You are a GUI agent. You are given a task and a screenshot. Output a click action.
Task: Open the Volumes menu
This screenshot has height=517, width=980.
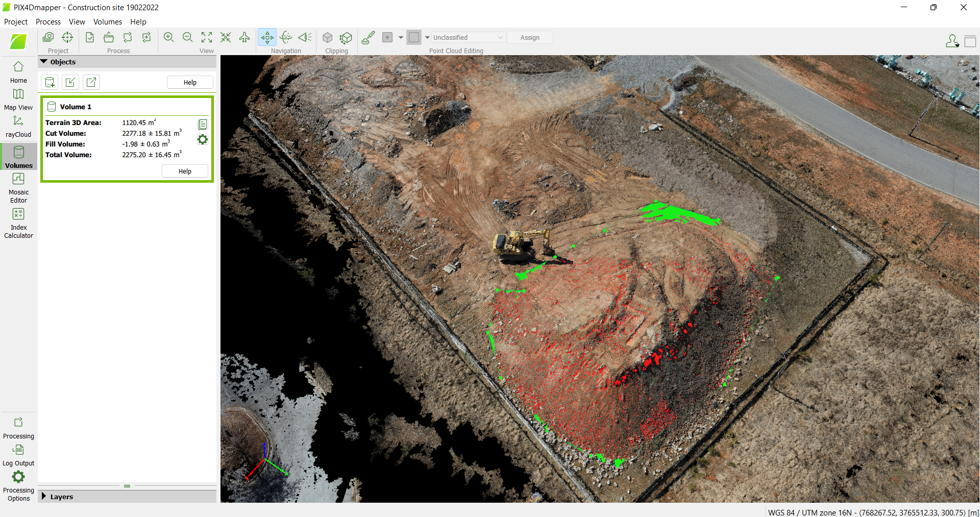pyautogui.click(x=107, y=22)
